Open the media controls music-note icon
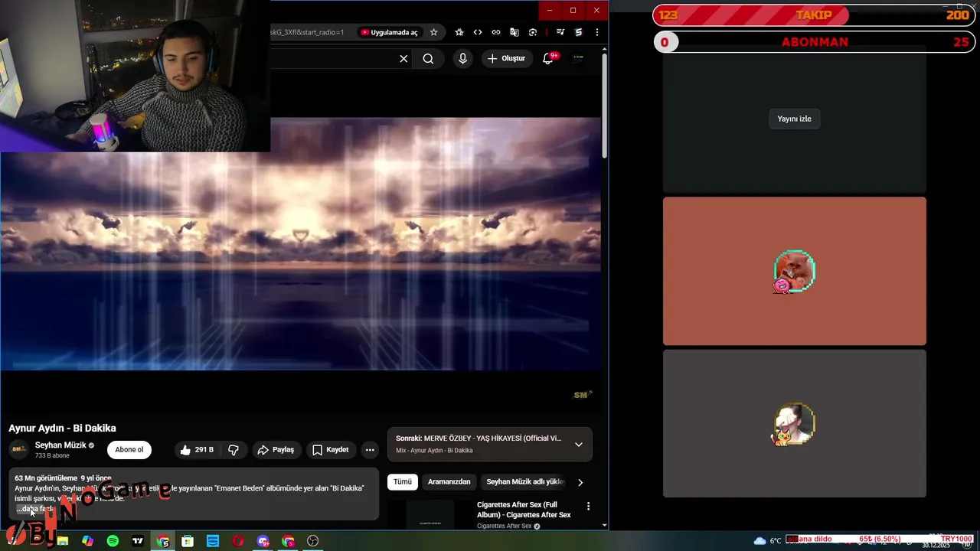Screen dimensions: 980x551 coord(560,32)
